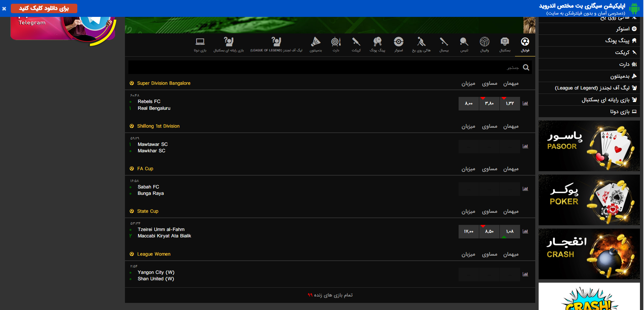Viewport: 644px width, 310px height.
Task: Pick the 1.08 away odds for Maccabi Kiryat
Action: point(510,231)
